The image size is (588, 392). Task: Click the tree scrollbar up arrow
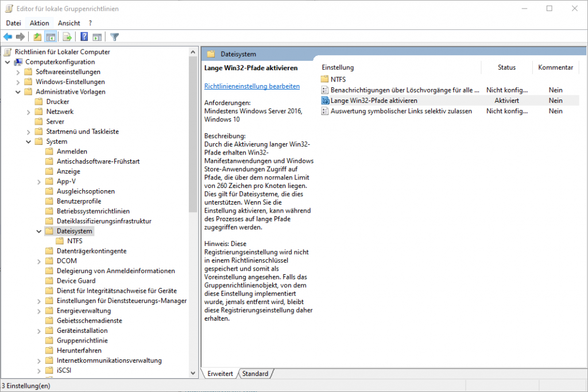tap(193, 52)
